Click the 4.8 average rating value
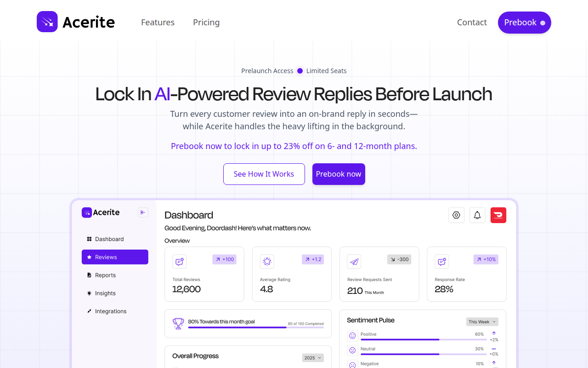The image size is (588, 368). (266, 289)
